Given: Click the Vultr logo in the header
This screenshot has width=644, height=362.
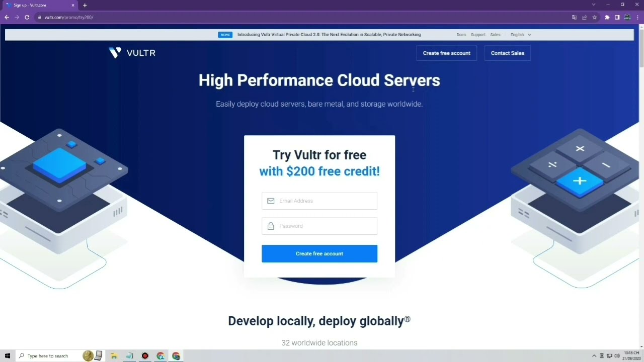Looking at the screenshot, I should pos(132,53).
